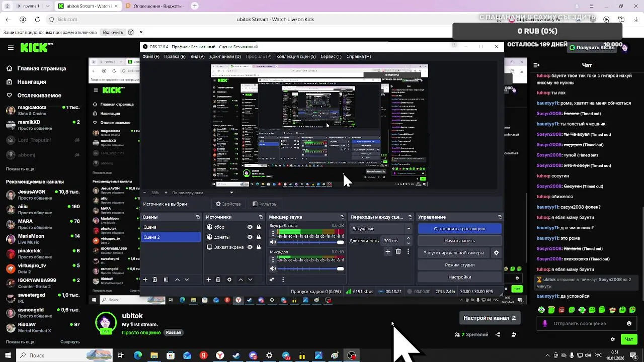The height and width of the screenshot is (362, 644).
Task: Increase Длительность value with up arrow
Action: coord(408,238)
